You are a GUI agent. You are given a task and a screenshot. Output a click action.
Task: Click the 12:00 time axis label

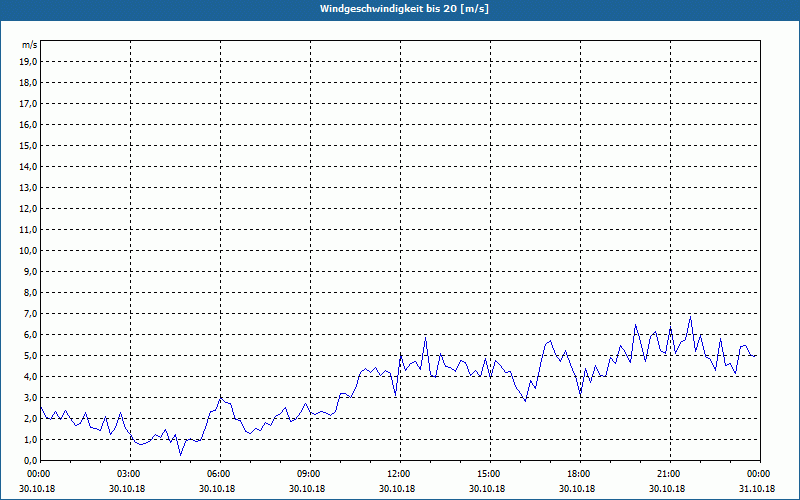[398, 474]
